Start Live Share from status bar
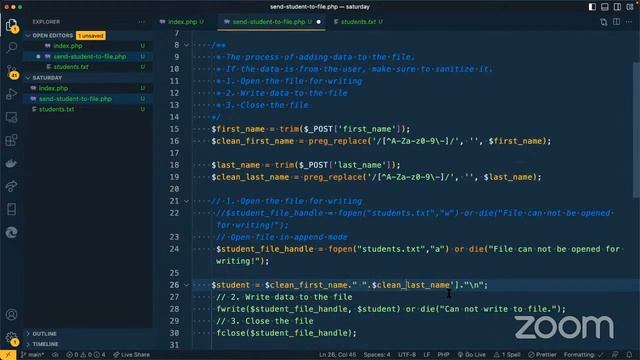The image size is (640, 360). pyautogui.click(x=131, y=355)
